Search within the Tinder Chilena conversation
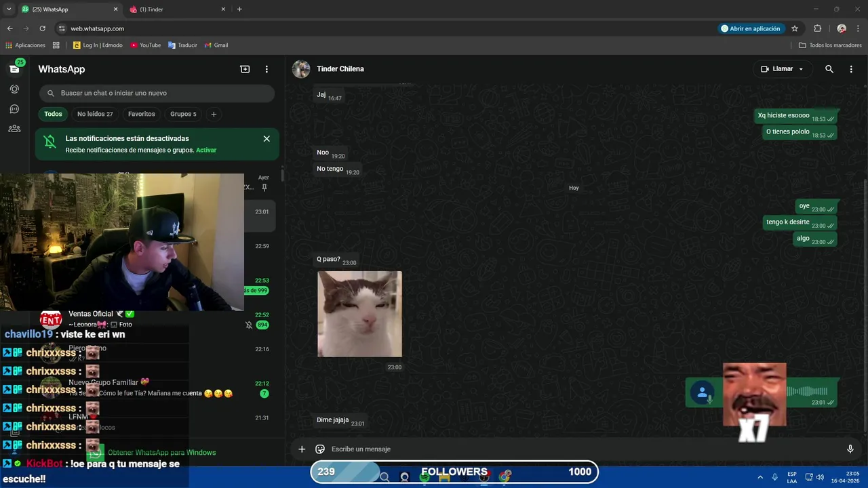The width and height of the screenshot is (868, 488). (x=829, y=69)
